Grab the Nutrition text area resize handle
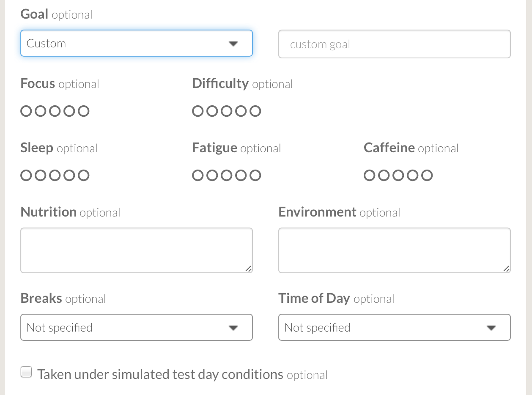532x395 pixels. [x=248, y=269]
